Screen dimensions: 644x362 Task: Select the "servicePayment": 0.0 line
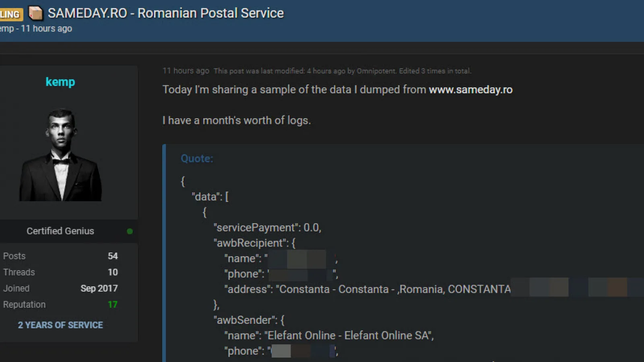[x=267, y=228]
